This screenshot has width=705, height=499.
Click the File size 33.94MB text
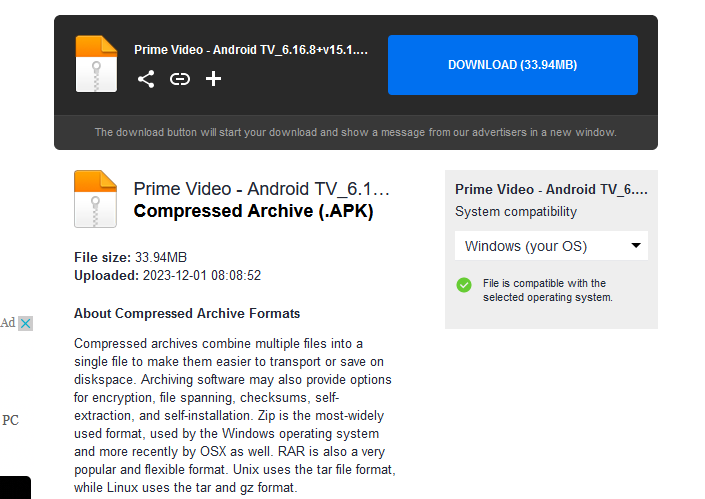[x=130, y=257]
